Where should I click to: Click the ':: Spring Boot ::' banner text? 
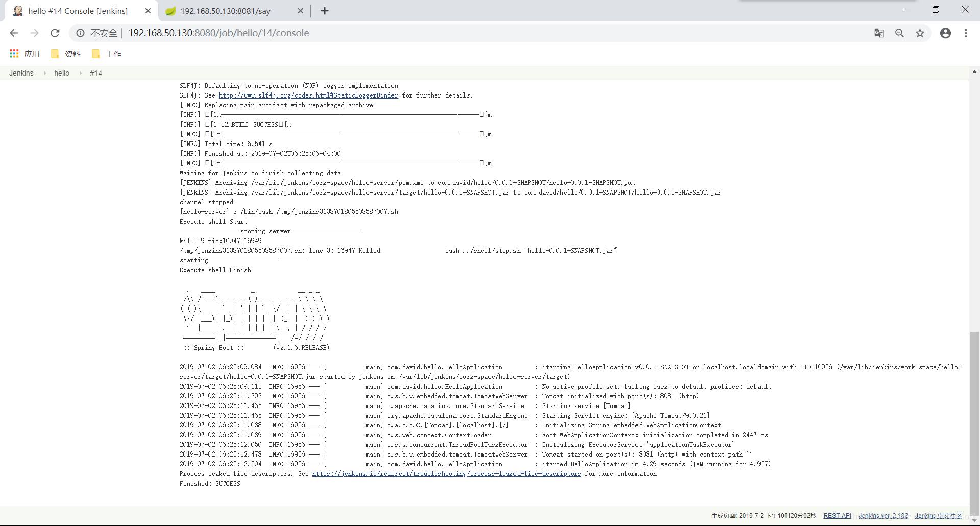[x=213, y=348]
